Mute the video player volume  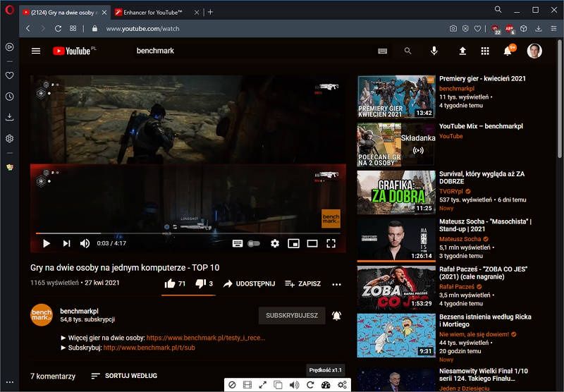click(85, 243)
